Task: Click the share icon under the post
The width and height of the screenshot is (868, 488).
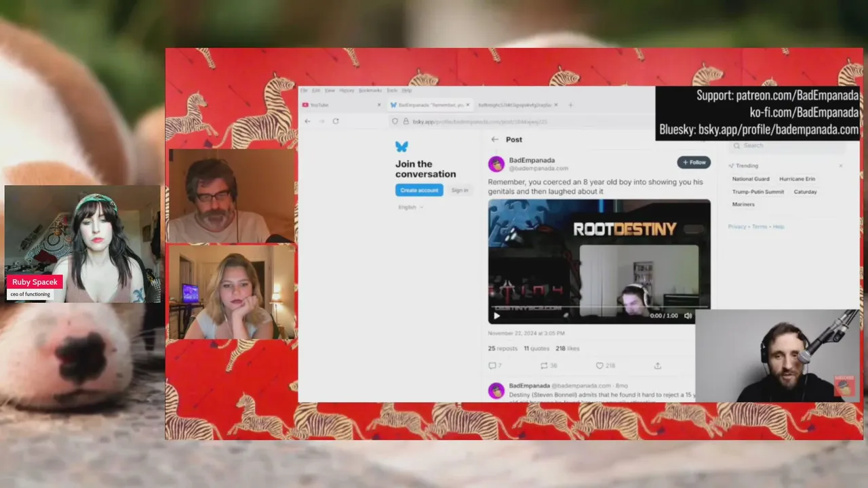Action: click(657, 365)
